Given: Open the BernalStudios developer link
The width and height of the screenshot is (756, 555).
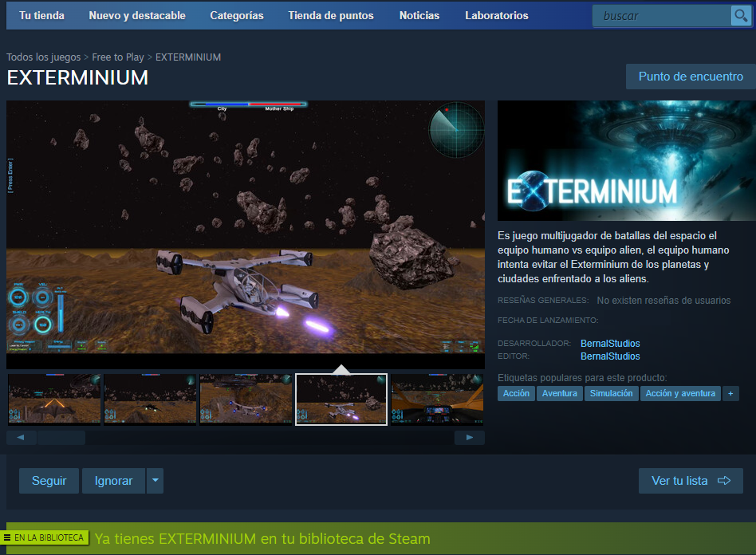Looking at the screenshot, I should [610, 344].
